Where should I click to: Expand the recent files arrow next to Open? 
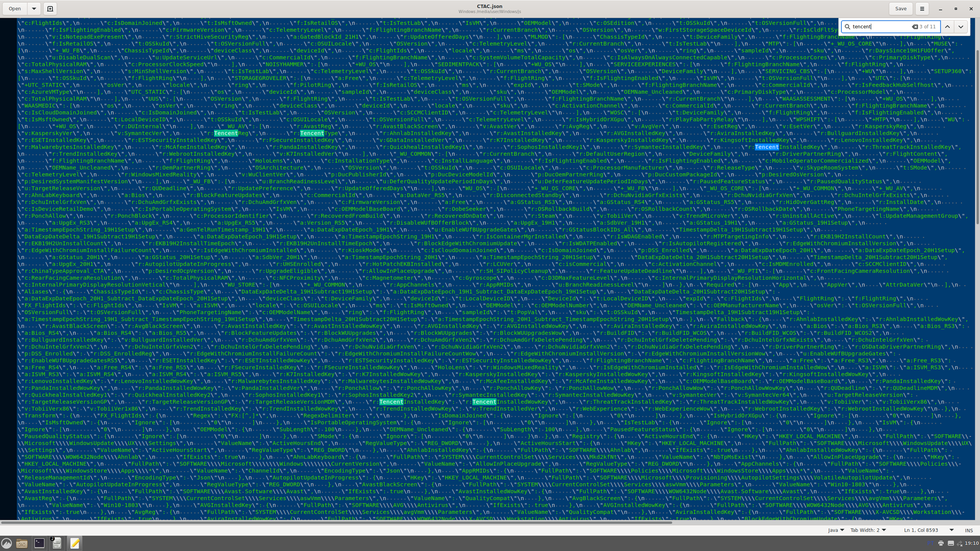click(x=34, y=8)
